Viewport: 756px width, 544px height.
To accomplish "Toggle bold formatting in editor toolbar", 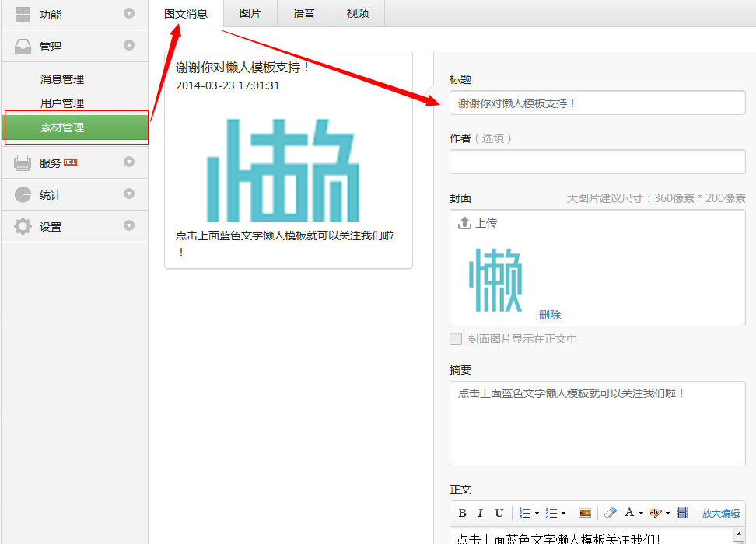I will [462, 513].
